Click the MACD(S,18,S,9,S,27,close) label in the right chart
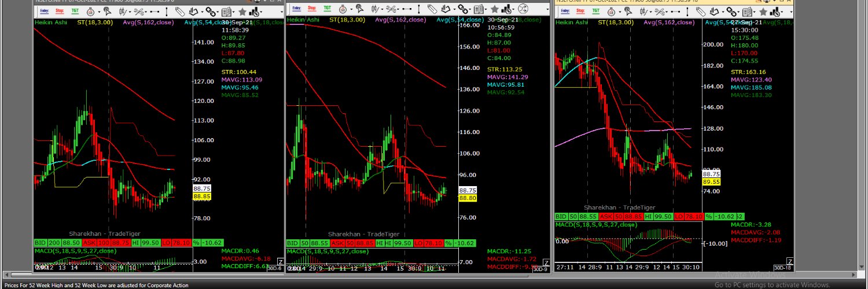 click(x=595, y=224)
